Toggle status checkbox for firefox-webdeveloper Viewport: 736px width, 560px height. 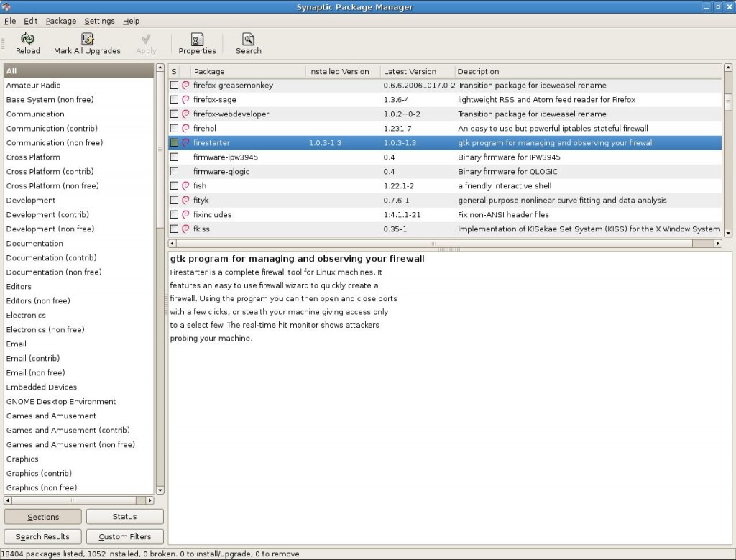pos(174,114)
